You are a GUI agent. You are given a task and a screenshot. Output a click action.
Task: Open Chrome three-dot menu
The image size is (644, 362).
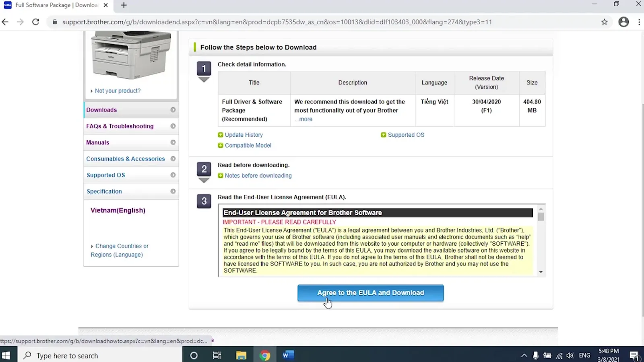pyautogui.click(x=639, y=22)
